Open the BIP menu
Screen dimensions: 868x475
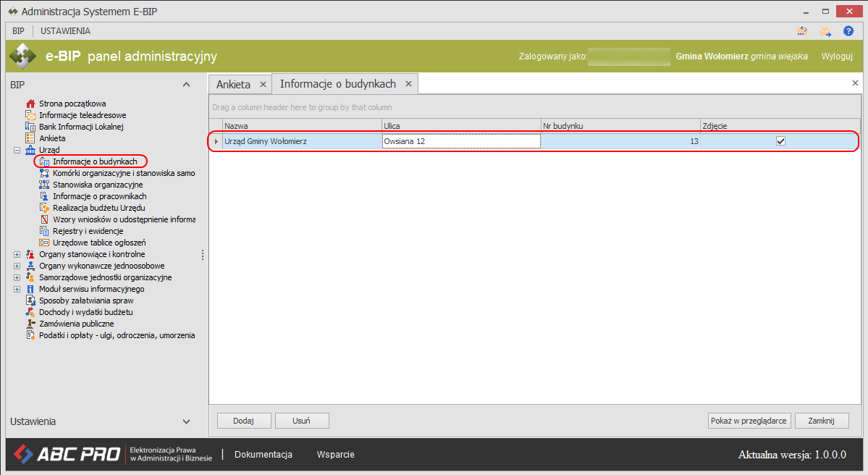[x=18, y=31]
